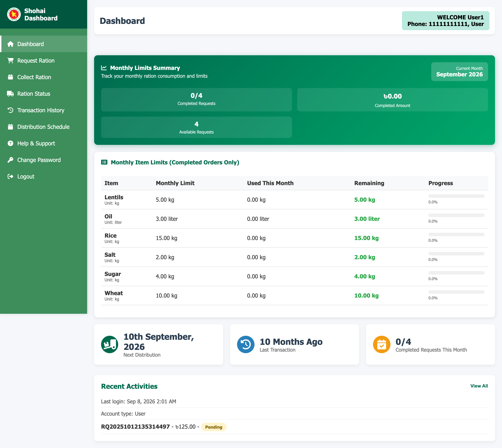Click the green Next Distribution dolly icon
The width and height of the screenshot is (502, 448).
pos(110,344)
